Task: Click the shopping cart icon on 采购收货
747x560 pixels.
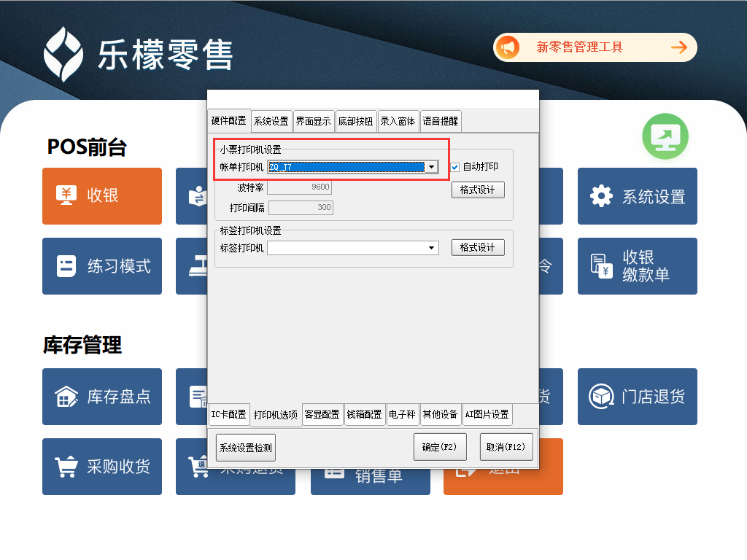Action: 66,467
